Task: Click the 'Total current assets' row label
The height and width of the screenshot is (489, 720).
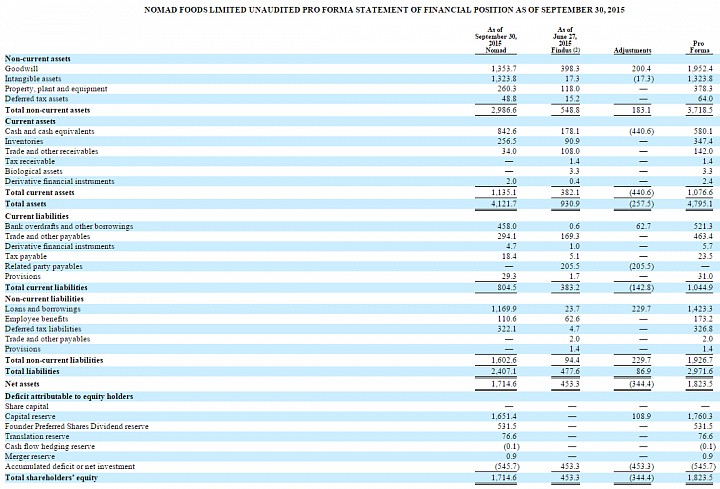Action: pos(39,193)
